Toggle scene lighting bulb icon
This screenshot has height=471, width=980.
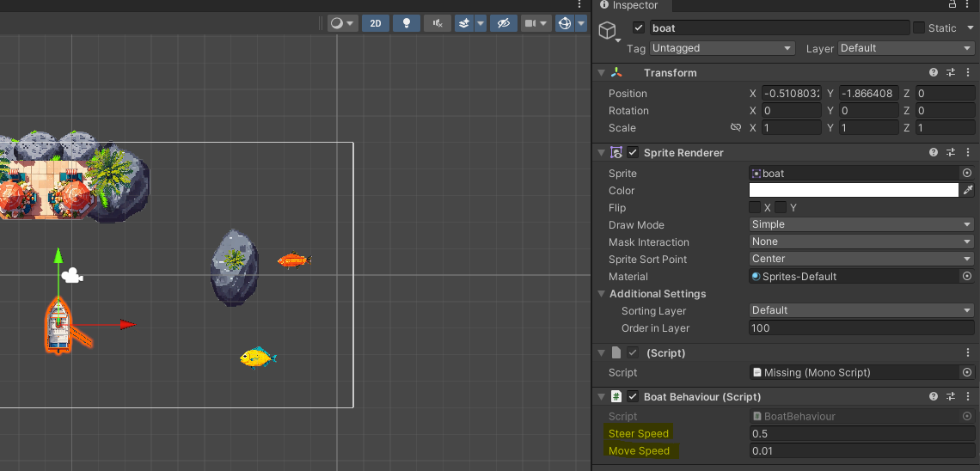pos(407,24)
